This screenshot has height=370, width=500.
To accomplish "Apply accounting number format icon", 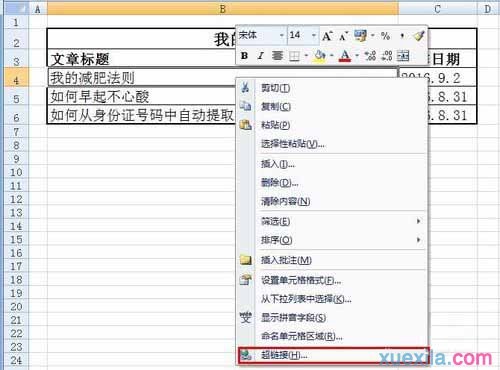I will 360,36.
